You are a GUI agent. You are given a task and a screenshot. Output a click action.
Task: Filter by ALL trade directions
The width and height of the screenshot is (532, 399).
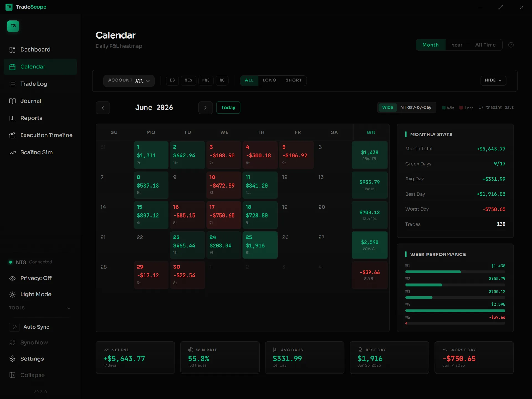pos(249,80)
